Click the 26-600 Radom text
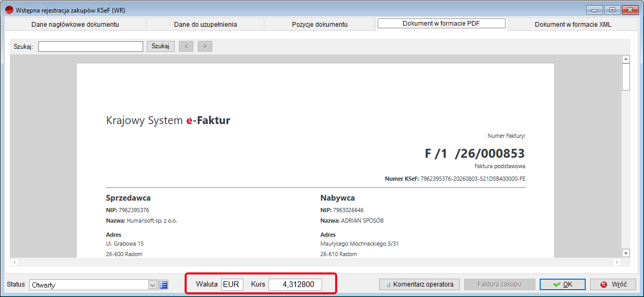644x297 pixels. pos(124,254)
